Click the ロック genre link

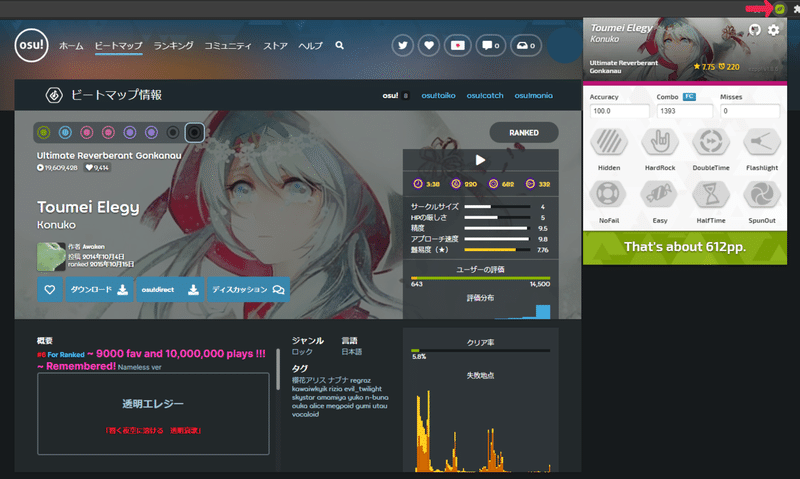pos(302,352)
